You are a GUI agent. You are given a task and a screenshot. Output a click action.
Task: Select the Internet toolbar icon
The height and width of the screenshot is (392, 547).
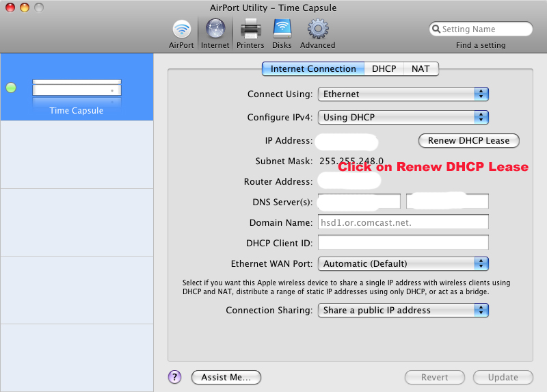tap(215, 34)
